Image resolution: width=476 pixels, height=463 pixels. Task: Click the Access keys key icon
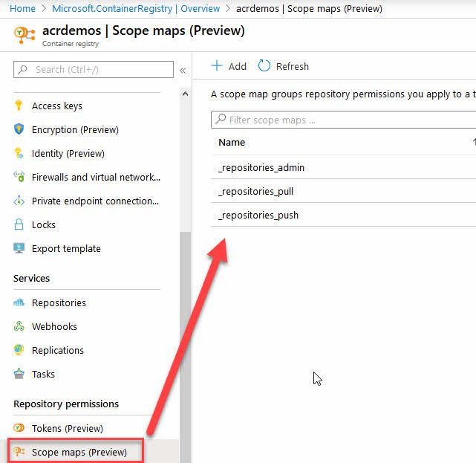(x=19, y=106)
